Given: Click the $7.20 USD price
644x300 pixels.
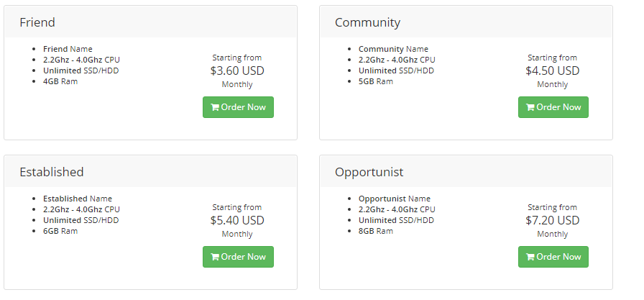Looking at the screenshot, I should coord(552,220).
